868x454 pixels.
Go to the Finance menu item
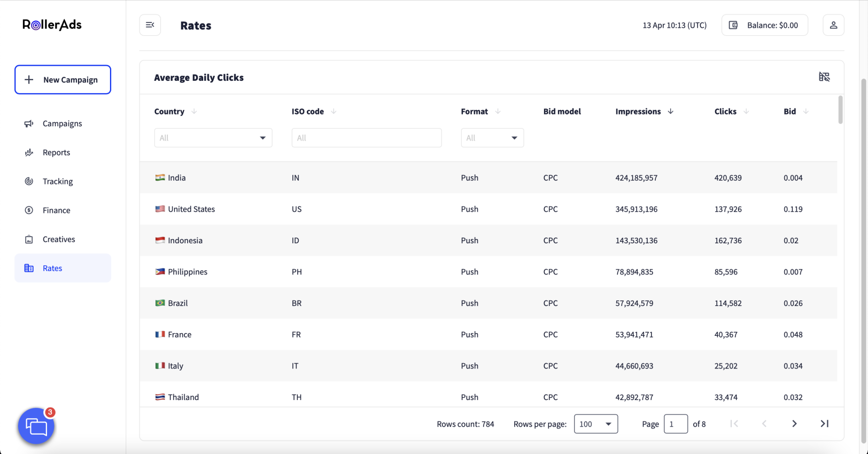pos(56,210)
